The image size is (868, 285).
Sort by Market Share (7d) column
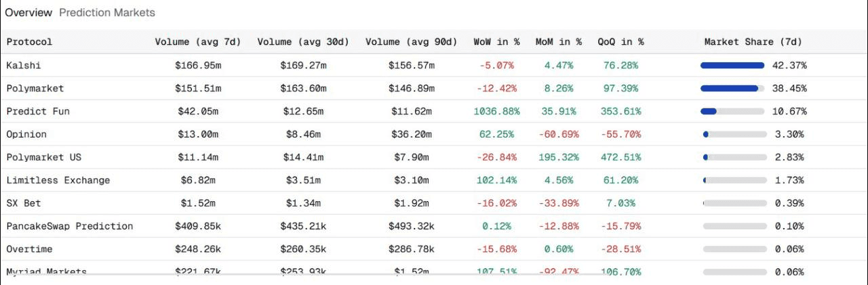pyautogui.click(x=753, y=42)
